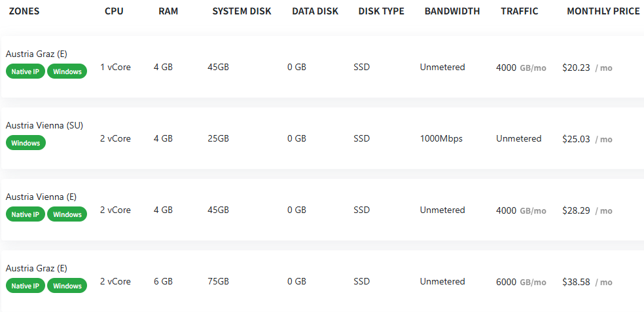644x312 pixels.
Task: Click the BANDWIDTH column header
Action: coord(452,12)
